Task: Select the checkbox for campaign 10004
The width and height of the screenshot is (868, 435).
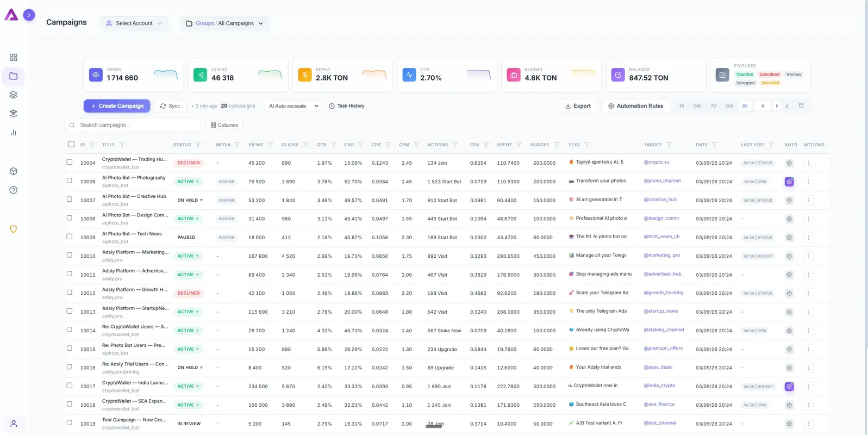Action: click(x=69, y=162)
